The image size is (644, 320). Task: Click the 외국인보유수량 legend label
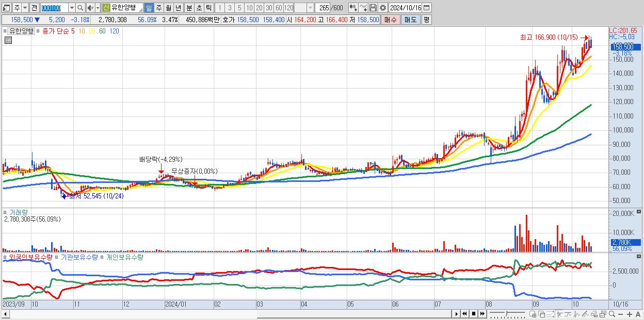click(31, 257)
